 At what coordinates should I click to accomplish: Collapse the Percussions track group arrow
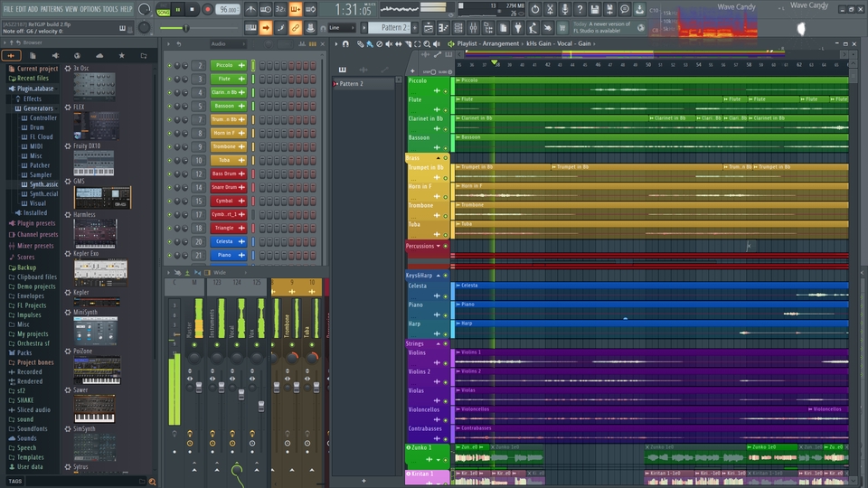coord(439,246)
